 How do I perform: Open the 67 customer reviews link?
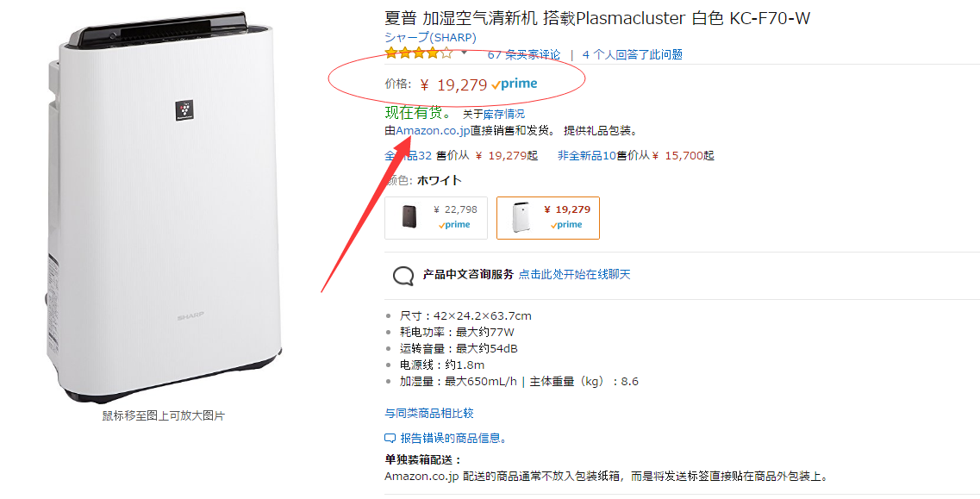[524, 54]
